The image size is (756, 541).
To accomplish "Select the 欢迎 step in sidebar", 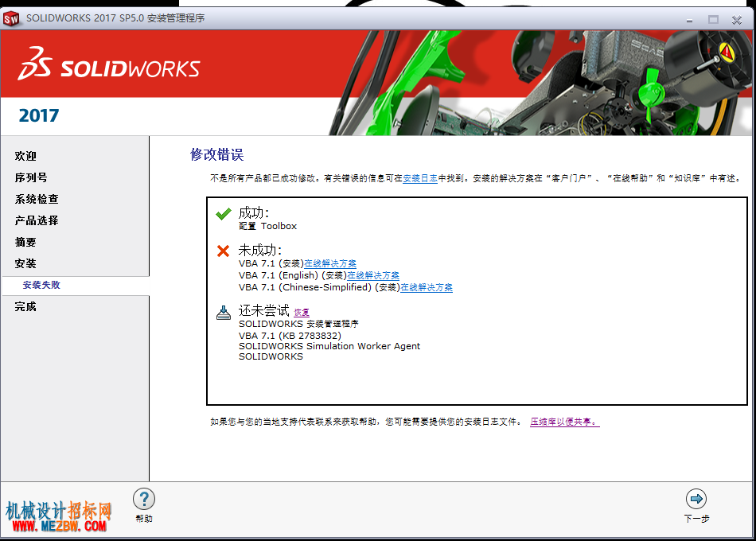I will tap(25, 156).
